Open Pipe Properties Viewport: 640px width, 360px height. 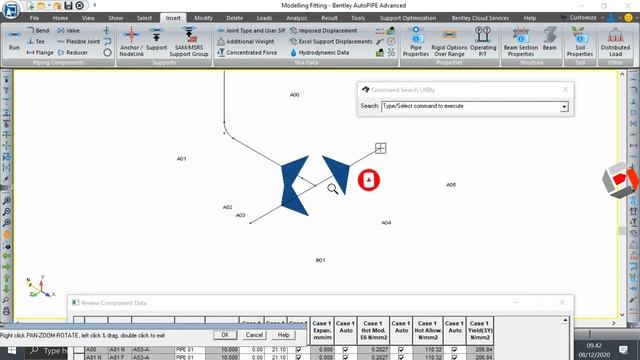[416, 42]
